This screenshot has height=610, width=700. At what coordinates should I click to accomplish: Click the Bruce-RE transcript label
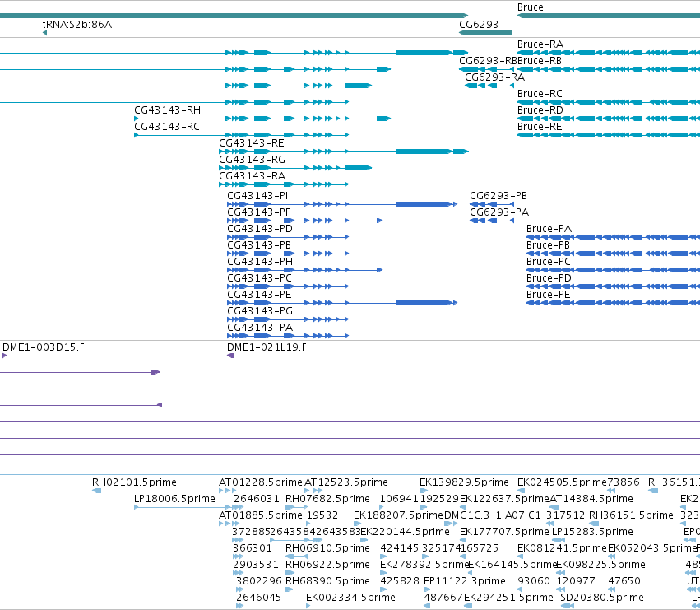(540, 127)
